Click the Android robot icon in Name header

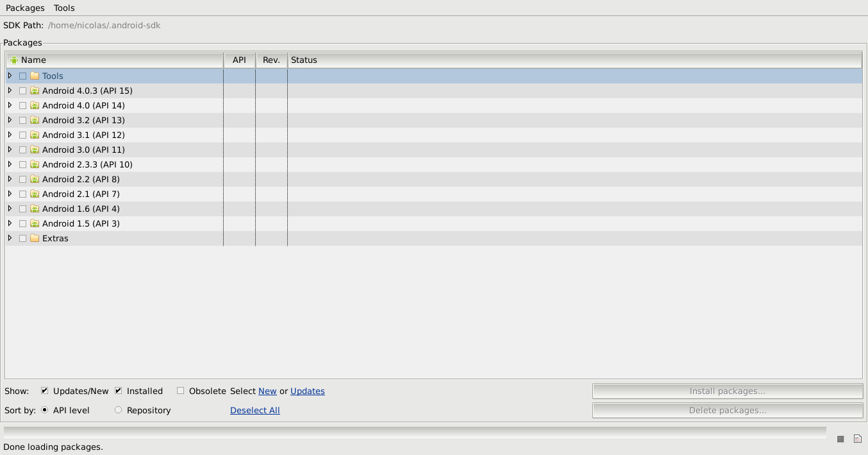pyautogui.click(x=14, y=60)
